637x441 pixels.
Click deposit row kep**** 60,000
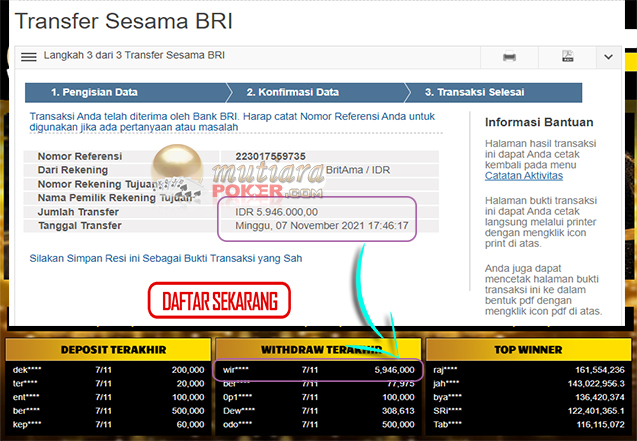tap(108, 424)
